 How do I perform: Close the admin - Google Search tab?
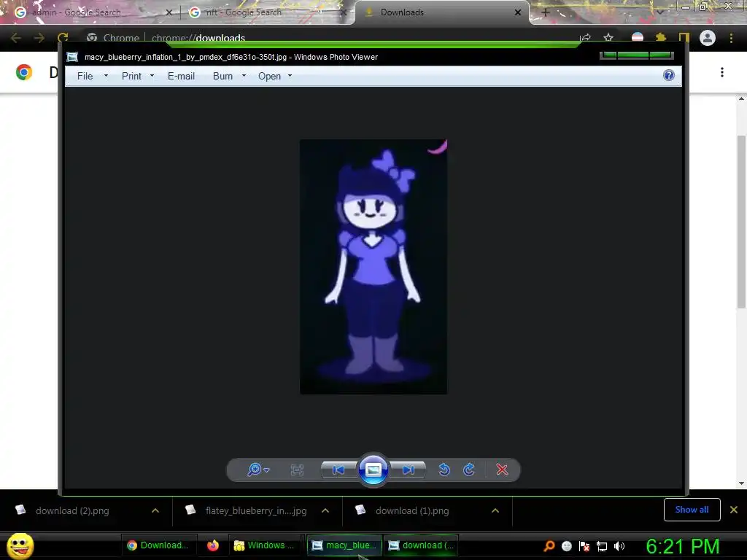pos(169,12)
